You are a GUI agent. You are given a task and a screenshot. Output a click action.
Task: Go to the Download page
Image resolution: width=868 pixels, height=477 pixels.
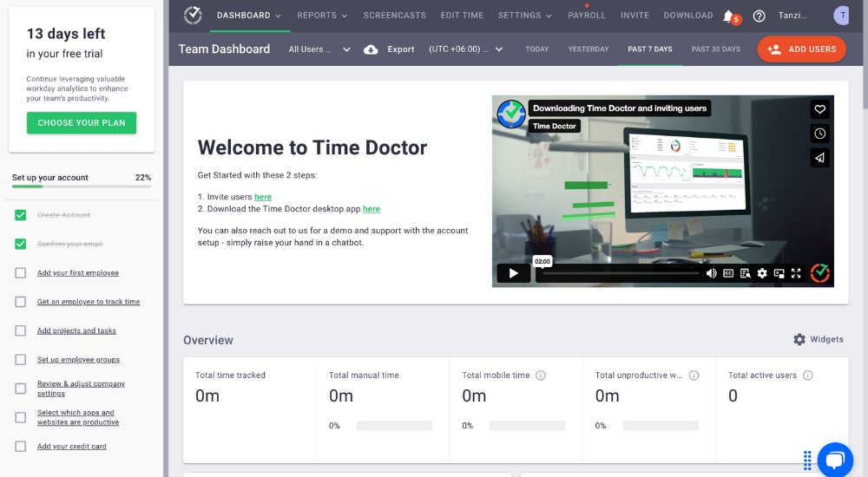click(x=688, y=16)
